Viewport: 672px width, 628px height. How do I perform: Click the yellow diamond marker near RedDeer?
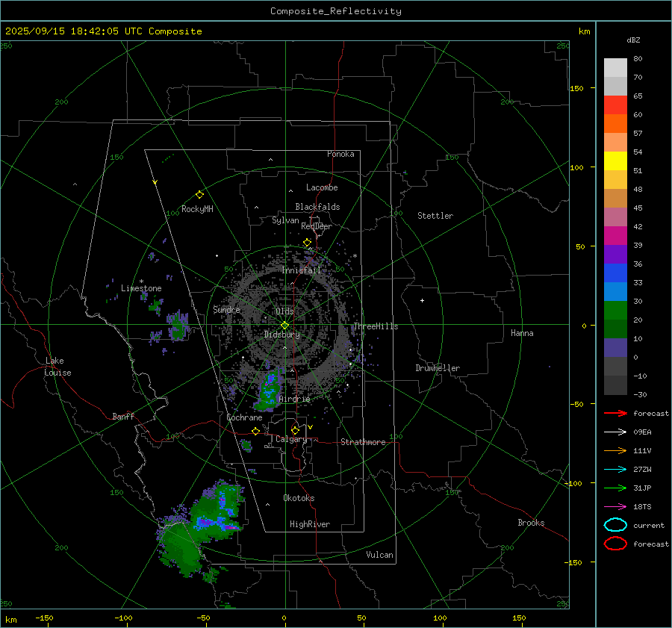point(307,243)
